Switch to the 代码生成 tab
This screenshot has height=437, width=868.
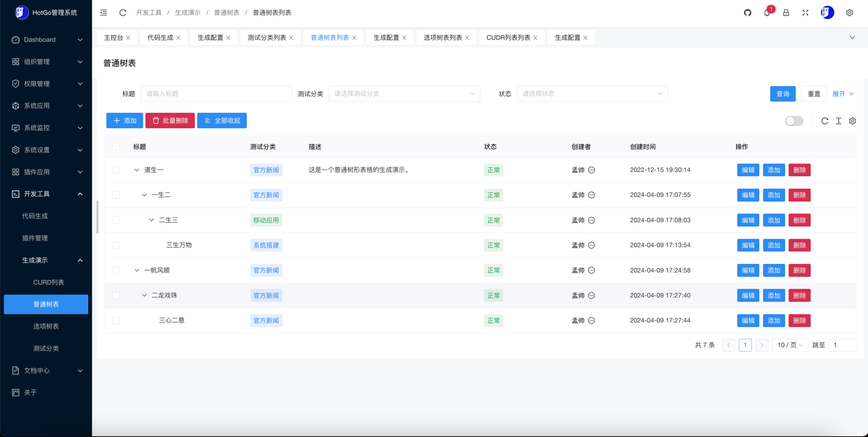pyautogui.click(x=160, y=38)
